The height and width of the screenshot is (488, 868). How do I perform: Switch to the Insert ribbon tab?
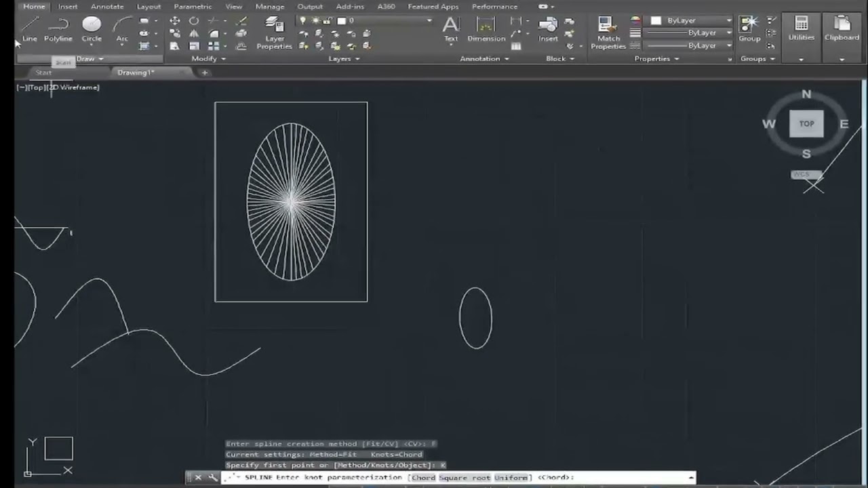(68, 7)
